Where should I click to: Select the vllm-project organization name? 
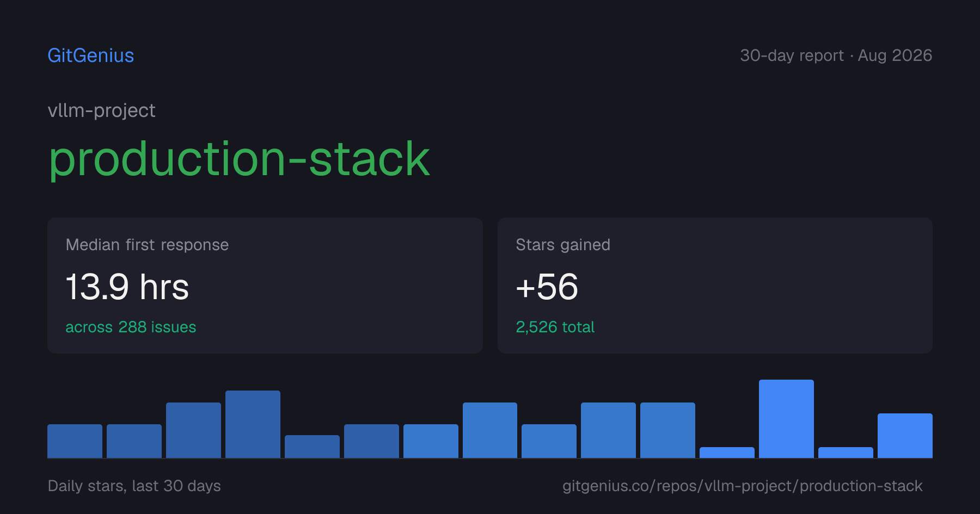(x=102, y=110)
